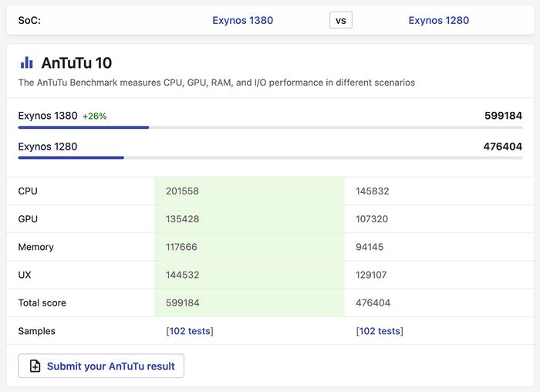The height and width of the screenshot is (392, 540).
Task: Click the vs button between SoCs
Action: [341, 20]
